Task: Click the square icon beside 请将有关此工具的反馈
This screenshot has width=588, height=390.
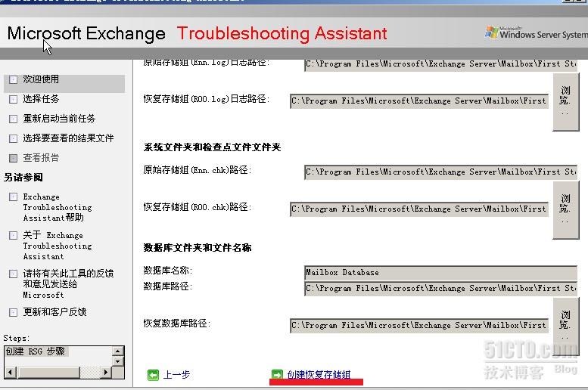Action: (x=13, y=274)
